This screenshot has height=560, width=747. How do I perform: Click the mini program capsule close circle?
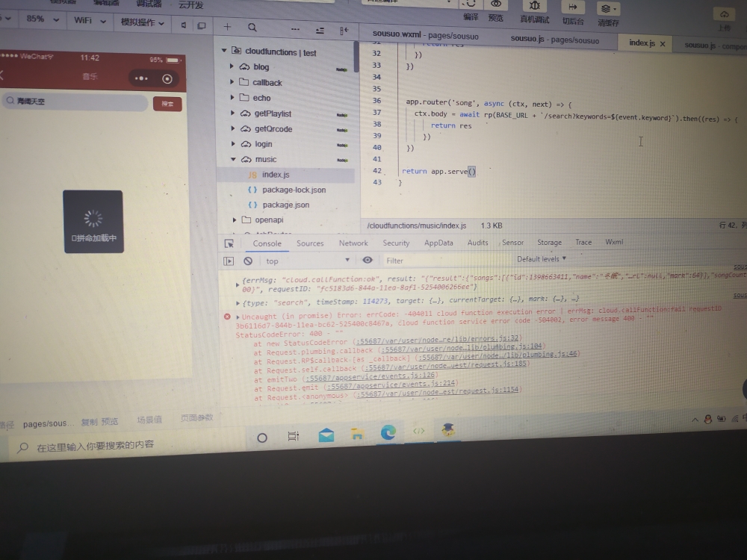167,78
